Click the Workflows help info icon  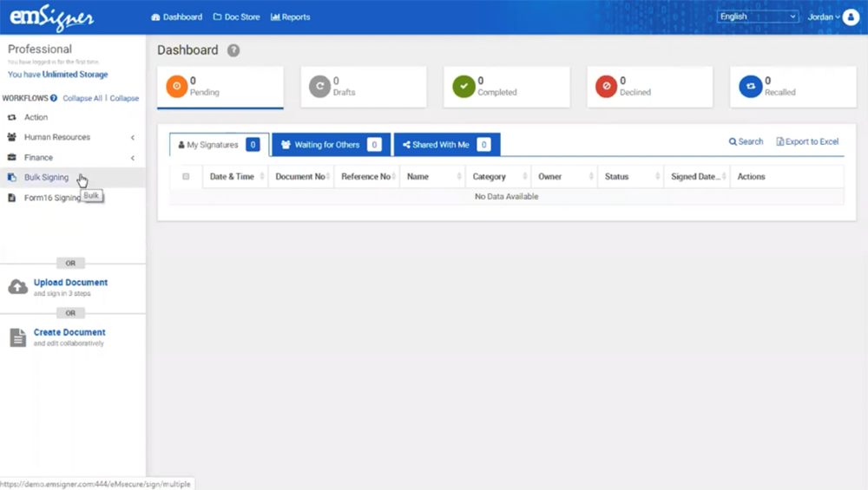pos(54,98)
